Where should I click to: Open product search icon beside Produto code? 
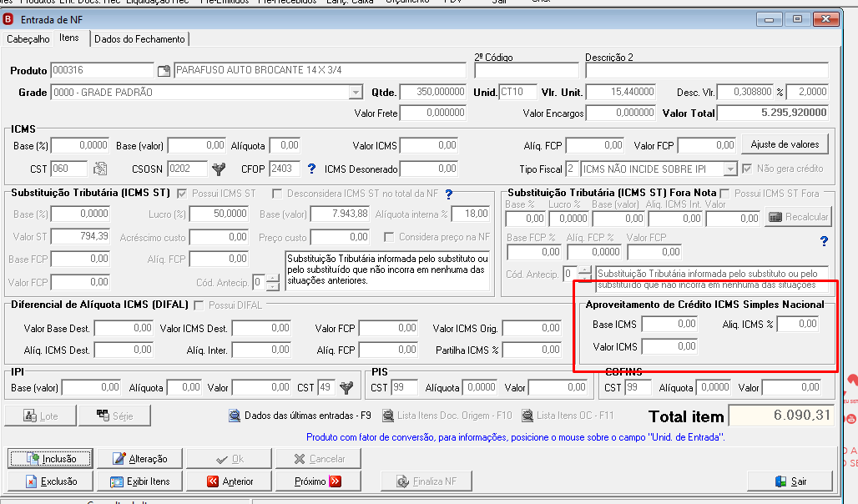[164, 71]
